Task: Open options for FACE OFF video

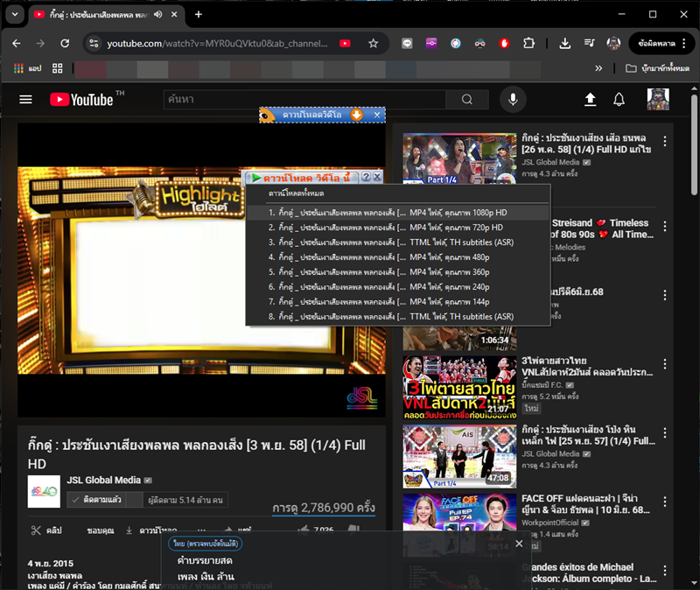Action: 665,502
